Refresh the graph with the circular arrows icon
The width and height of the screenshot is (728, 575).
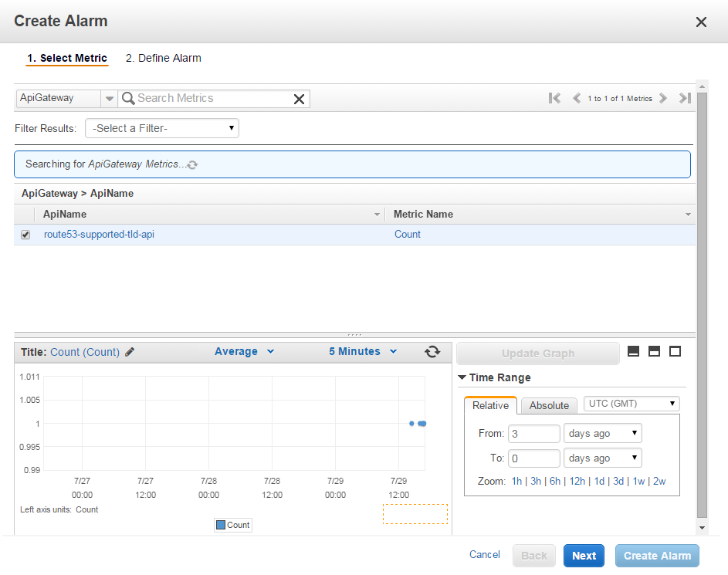tap(432, 352)
